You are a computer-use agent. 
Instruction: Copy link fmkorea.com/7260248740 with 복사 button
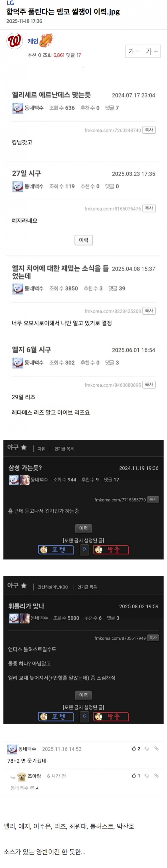click(149, 130)
